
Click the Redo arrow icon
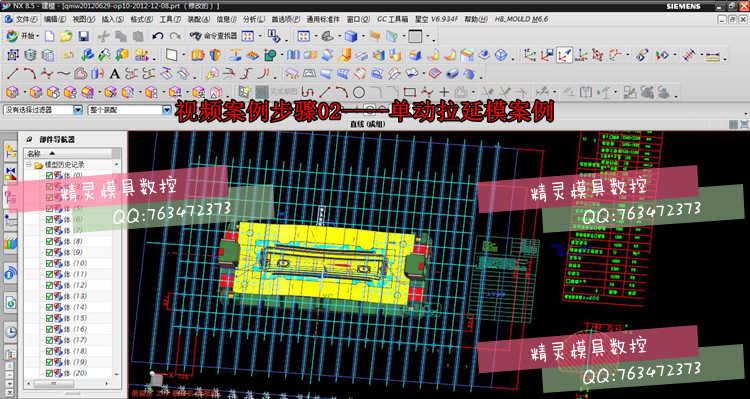[x=175, y=36]
